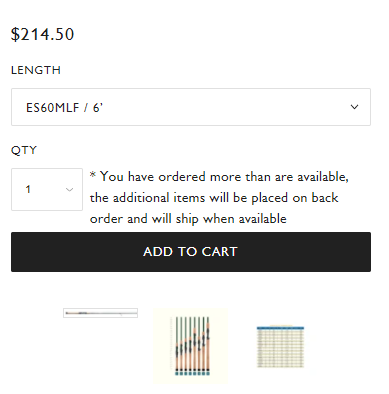Click the $214.50 price text
The height and width of the screenshot is (394, 389).
[x=42, y=34]
